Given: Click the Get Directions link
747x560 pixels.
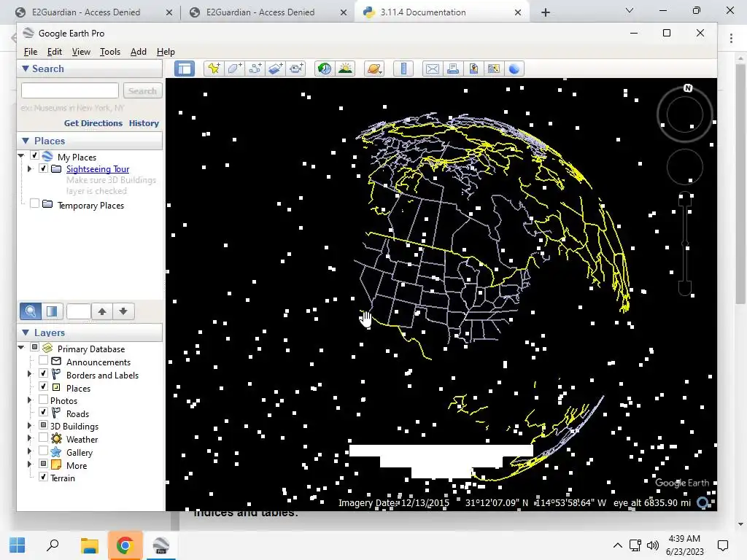Looking at the screenshot, I should [x=93, y=122].
